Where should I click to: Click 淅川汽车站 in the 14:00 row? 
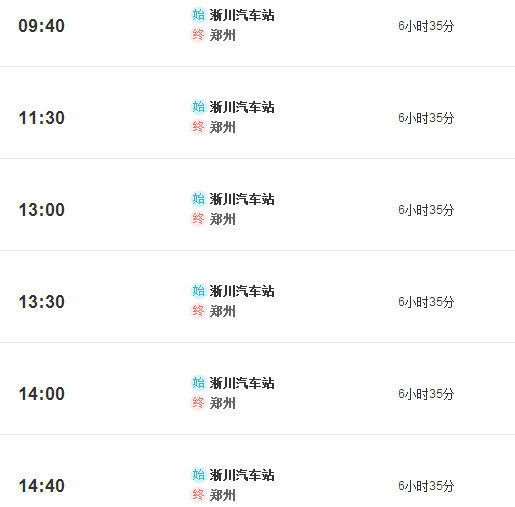242,383
